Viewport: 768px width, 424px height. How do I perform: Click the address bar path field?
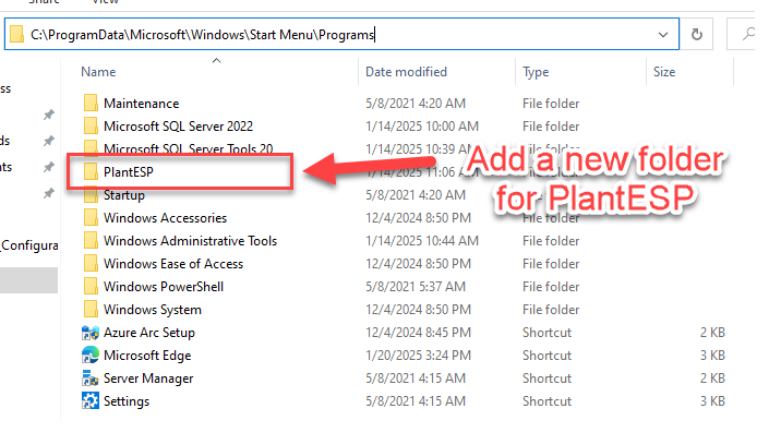tap(342, 34)
